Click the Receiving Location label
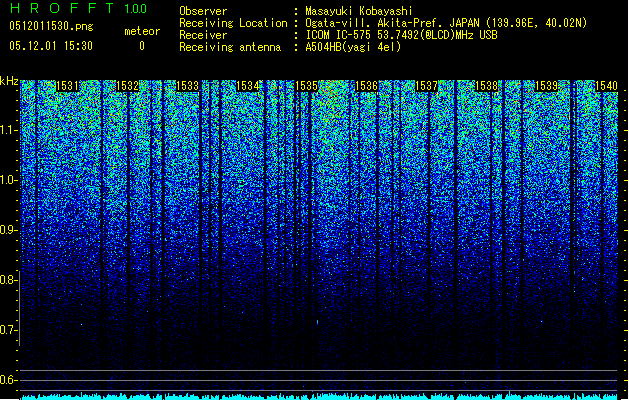This screenshot has width=629, height=400. click(233, 23)
